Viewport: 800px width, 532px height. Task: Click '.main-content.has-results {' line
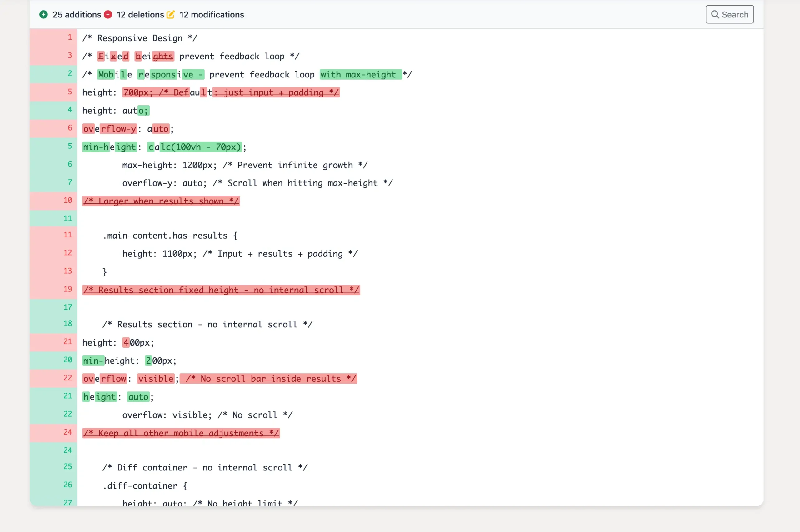(x=170, y=236)
